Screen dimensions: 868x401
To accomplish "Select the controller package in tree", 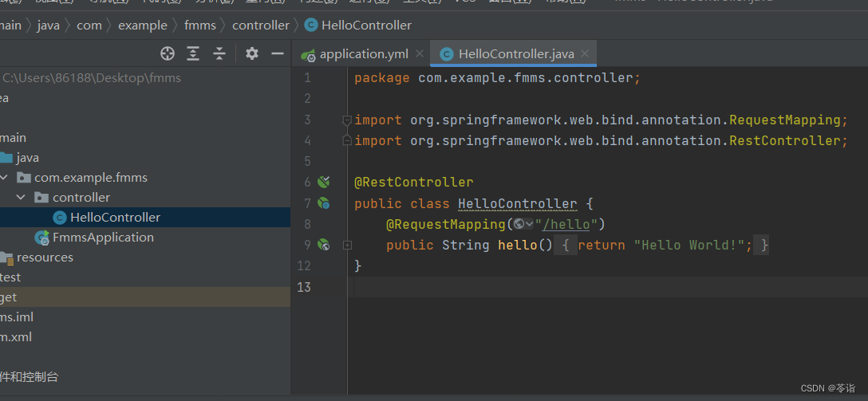I will coord(81,198).
